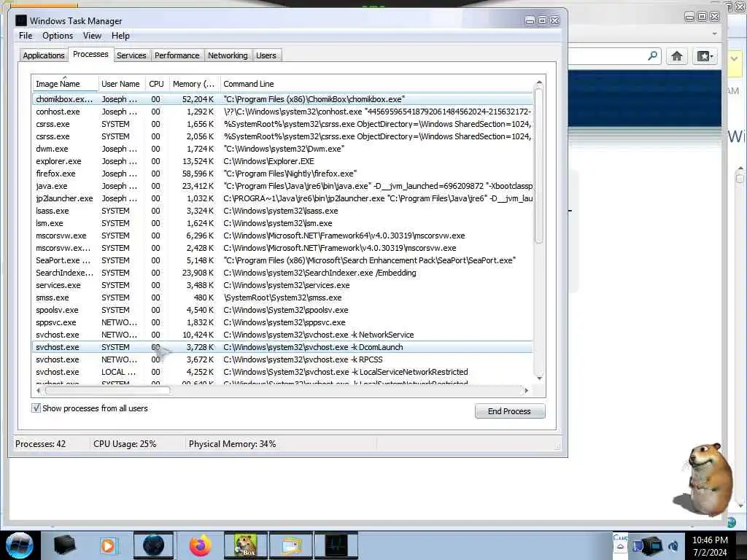Click the Firefox search magnifier icon

[x=653, y=56]
